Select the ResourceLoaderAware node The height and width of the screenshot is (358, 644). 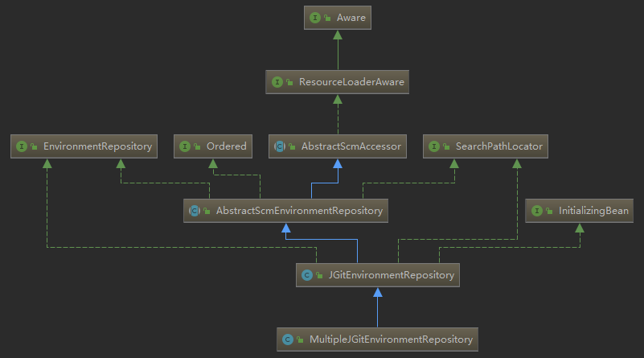click(x=337, y=82)
